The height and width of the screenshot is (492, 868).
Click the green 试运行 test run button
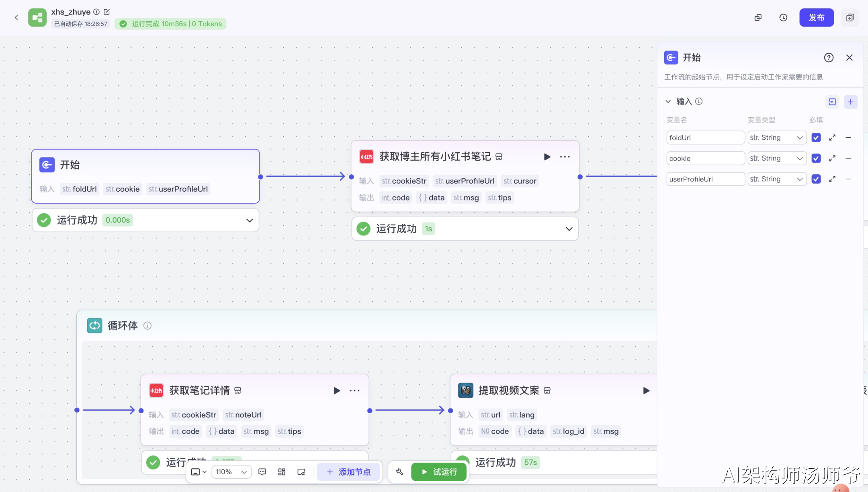click(439, 472)
